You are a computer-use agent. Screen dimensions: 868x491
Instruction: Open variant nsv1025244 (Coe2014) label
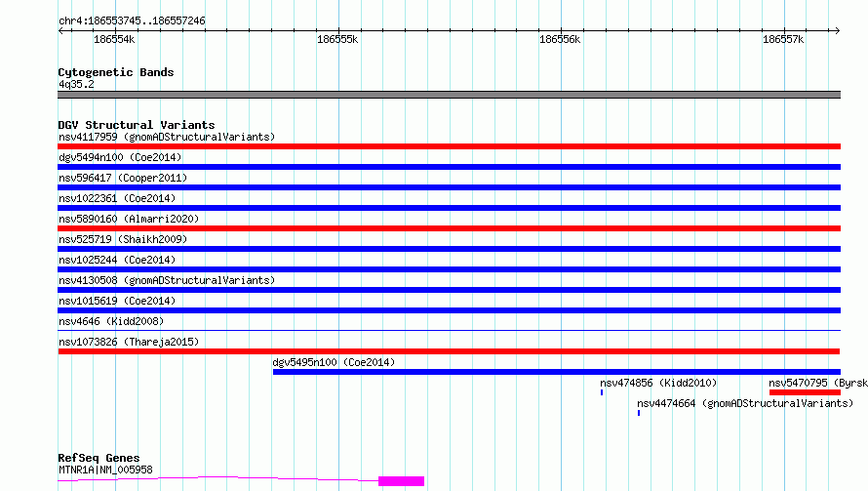coord(117,260)
